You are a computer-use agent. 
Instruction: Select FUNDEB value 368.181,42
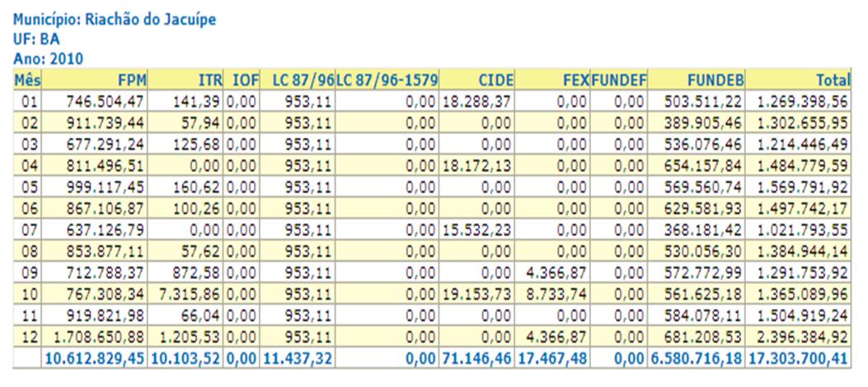click(703, 230)
